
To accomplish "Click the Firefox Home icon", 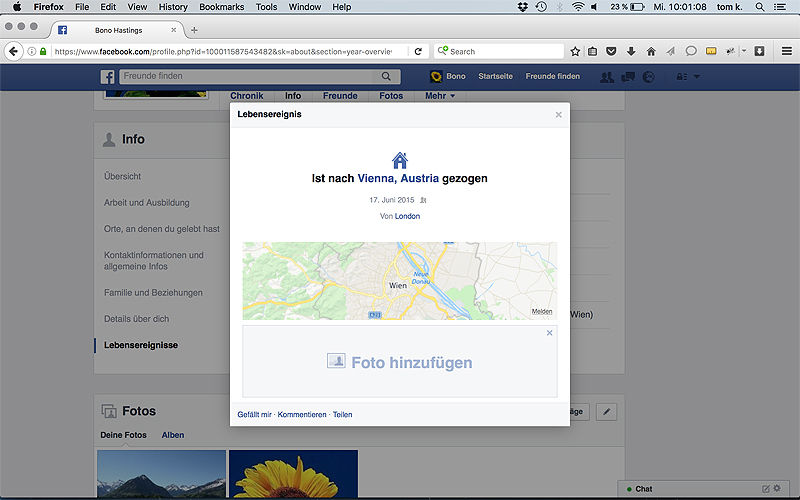I will point(651,51).
